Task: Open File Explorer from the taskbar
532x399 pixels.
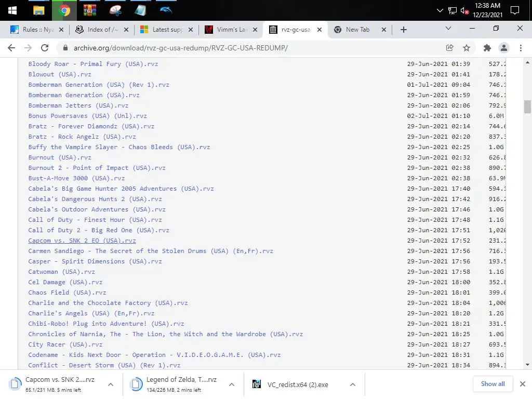Action: (38, 10)
